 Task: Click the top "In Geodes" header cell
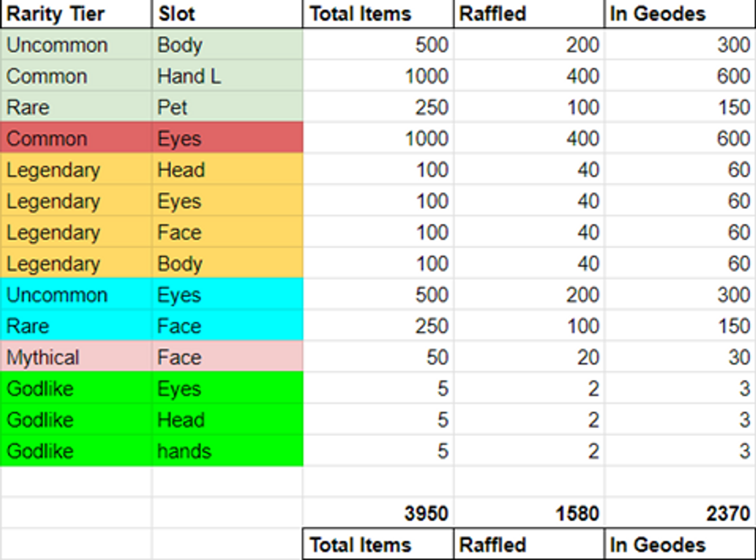point(679,14)
